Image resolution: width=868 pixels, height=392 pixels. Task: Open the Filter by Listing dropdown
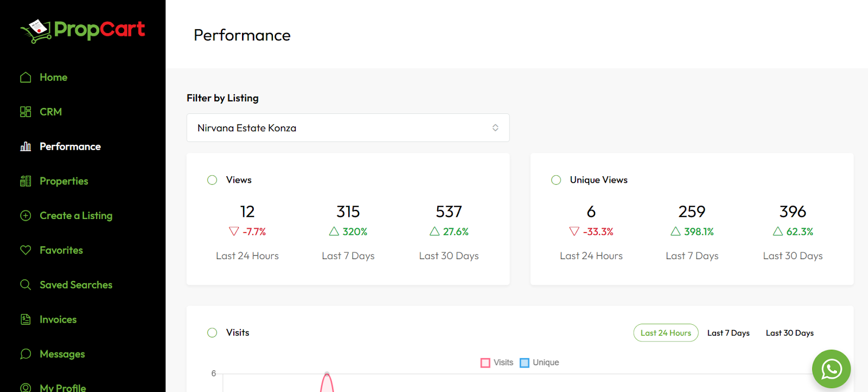[348, 128]
